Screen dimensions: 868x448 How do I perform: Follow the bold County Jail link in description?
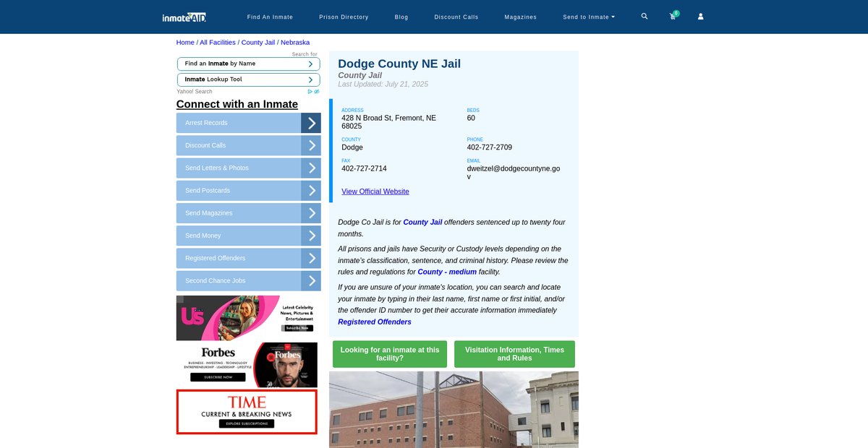pyautogui.click(x=422, y=222)
